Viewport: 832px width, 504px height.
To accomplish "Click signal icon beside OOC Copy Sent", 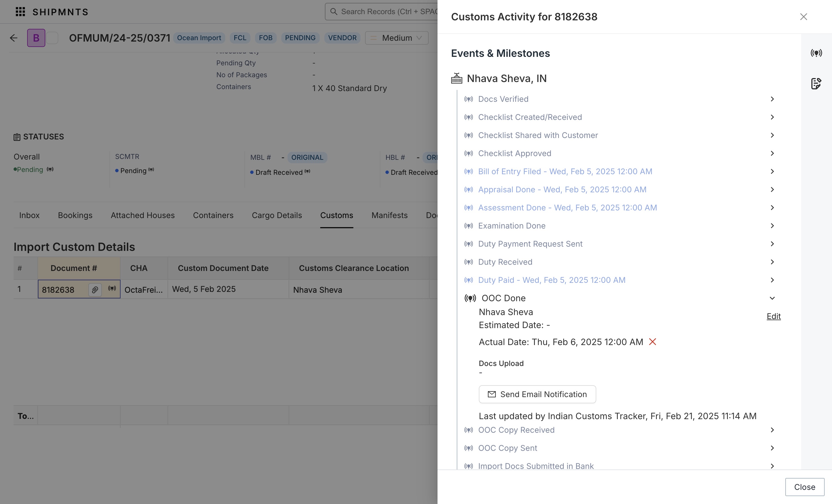I will [468, 448].
